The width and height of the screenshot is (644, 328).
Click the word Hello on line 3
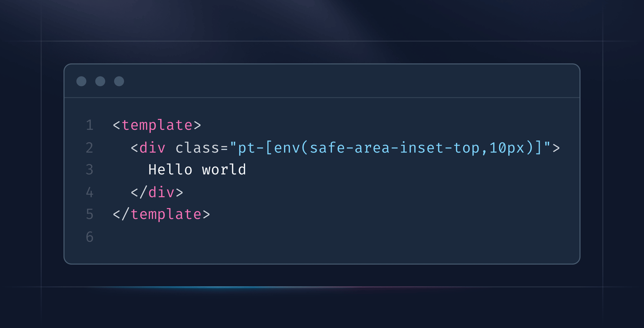click(170, 170)
